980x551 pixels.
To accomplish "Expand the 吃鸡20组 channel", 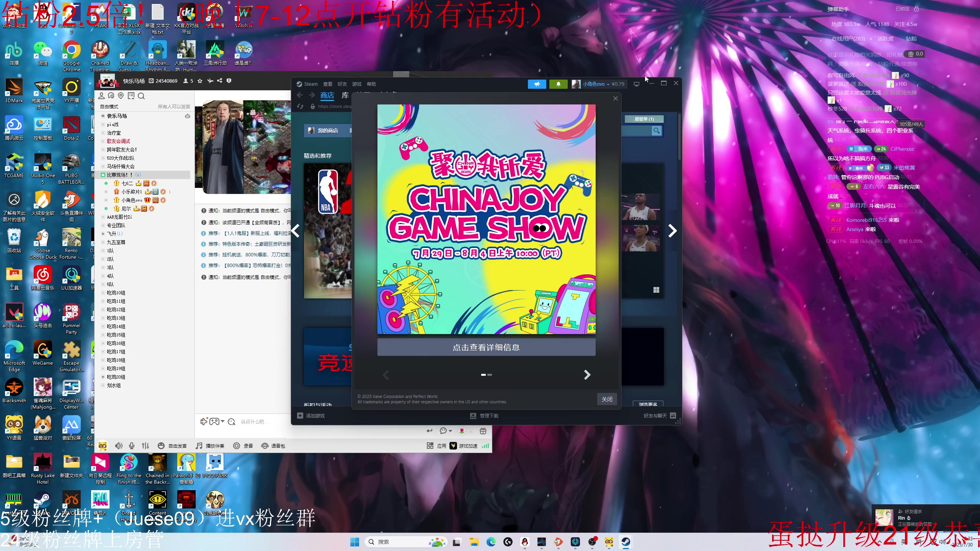I will [x=103, y=377].
